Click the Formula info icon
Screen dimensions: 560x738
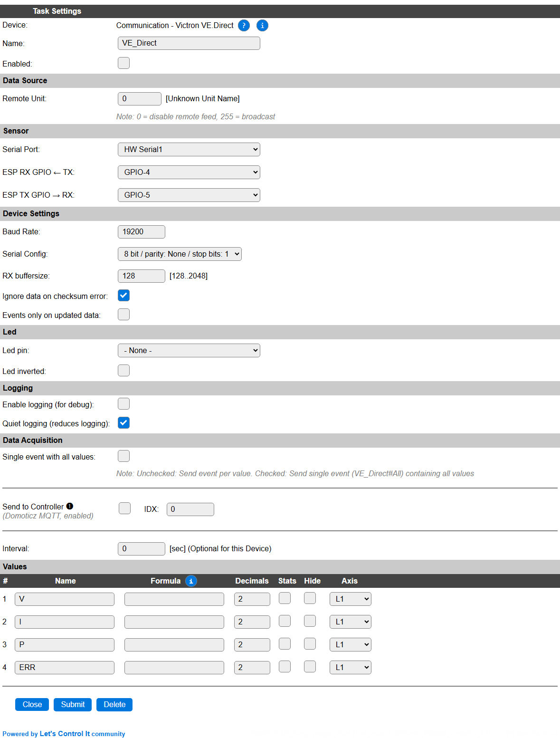[191, 581]
